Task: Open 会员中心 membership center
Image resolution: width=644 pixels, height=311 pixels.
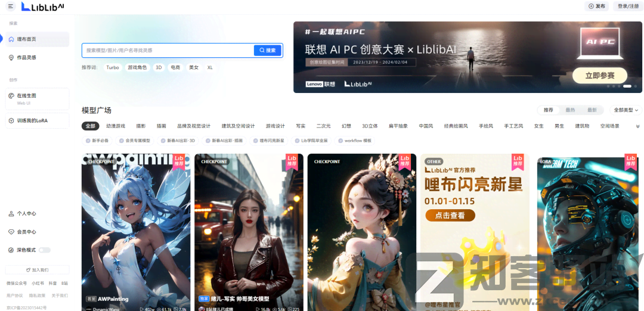Action: (x=25, y=232)
